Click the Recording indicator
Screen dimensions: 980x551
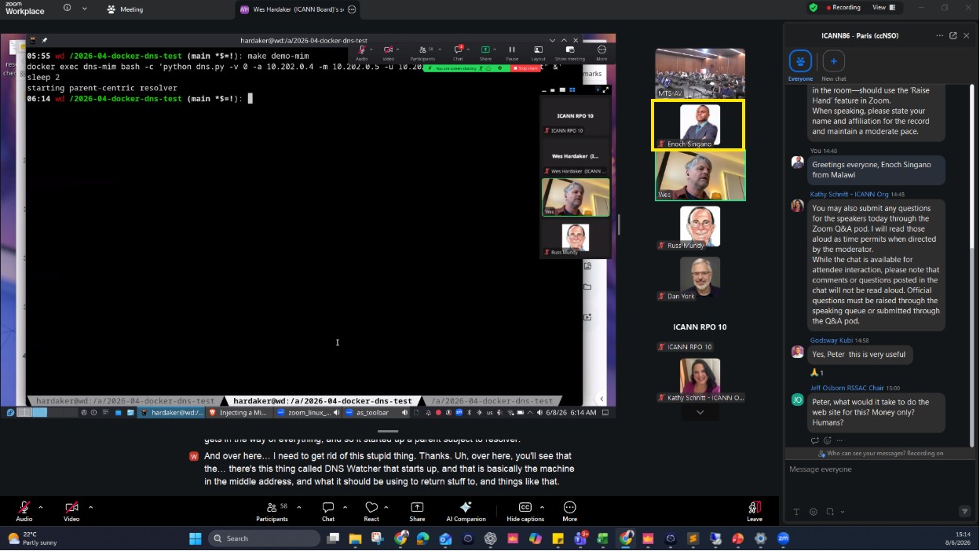point(843,7)
